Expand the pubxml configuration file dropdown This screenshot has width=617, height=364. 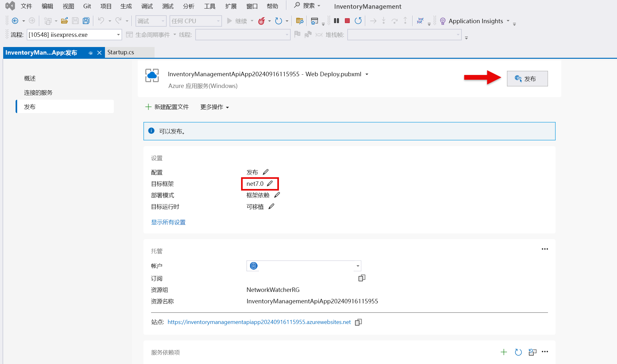[x=368, y=75]
